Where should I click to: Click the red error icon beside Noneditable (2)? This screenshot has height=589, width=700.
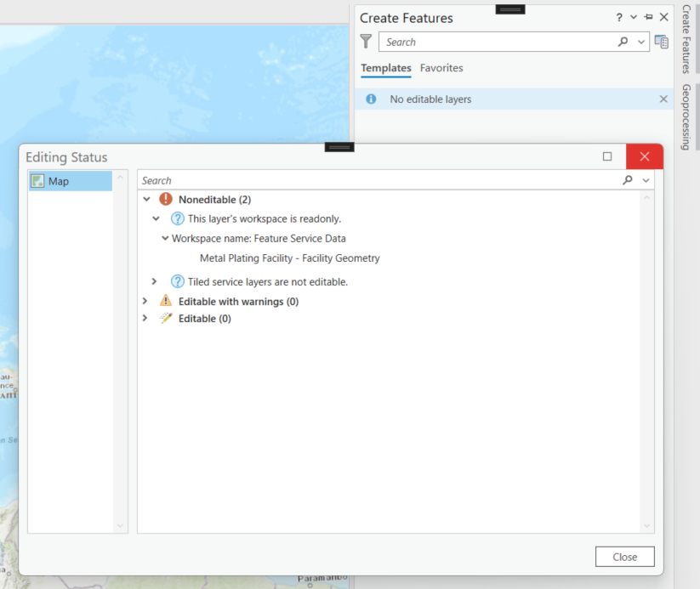[x=164, y=199]
